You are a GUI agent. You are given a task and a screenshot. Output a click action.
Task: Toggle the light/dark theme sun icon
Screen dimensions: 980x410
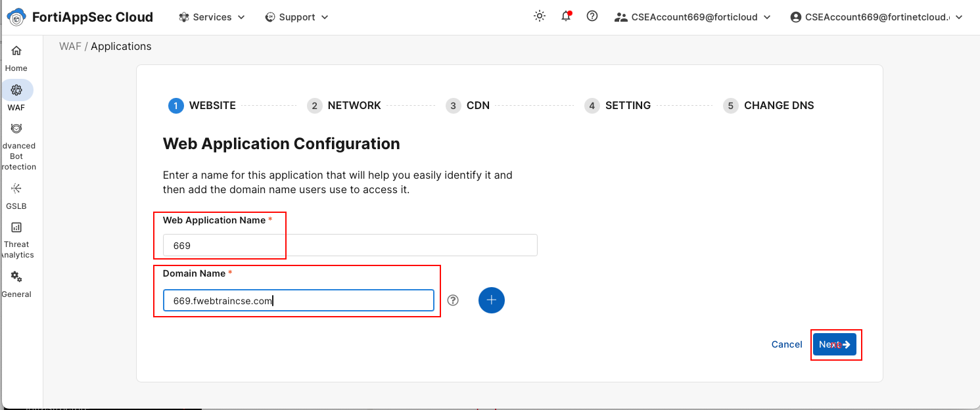(x=540, y=16)
